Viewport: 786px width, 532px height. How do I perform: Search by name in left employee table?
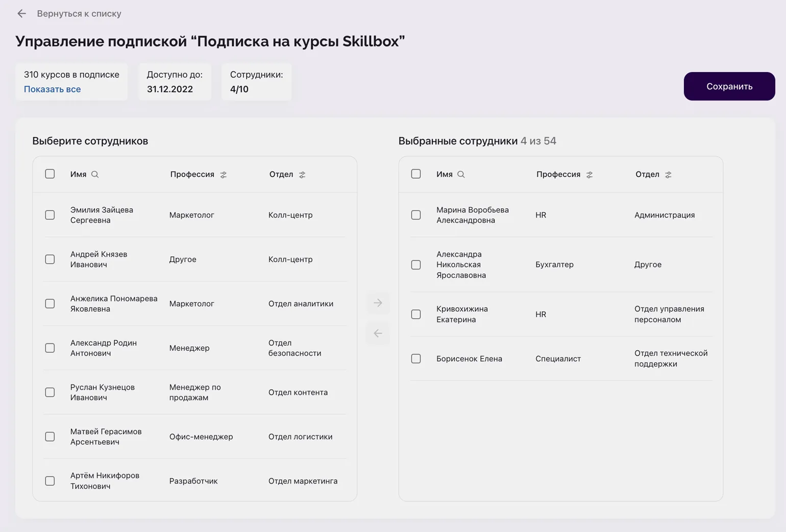[x=95, y=175]
